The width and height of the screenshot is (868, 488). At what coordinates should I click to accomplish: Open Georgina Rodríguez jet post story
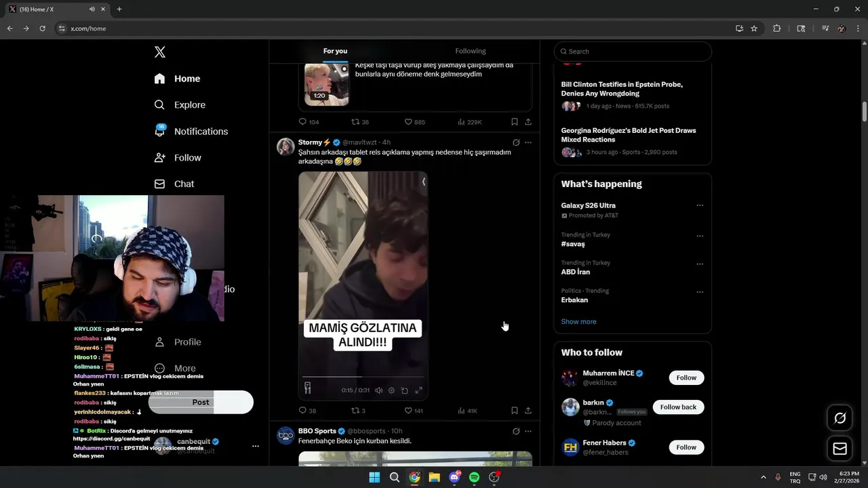[x=629, y=135]
